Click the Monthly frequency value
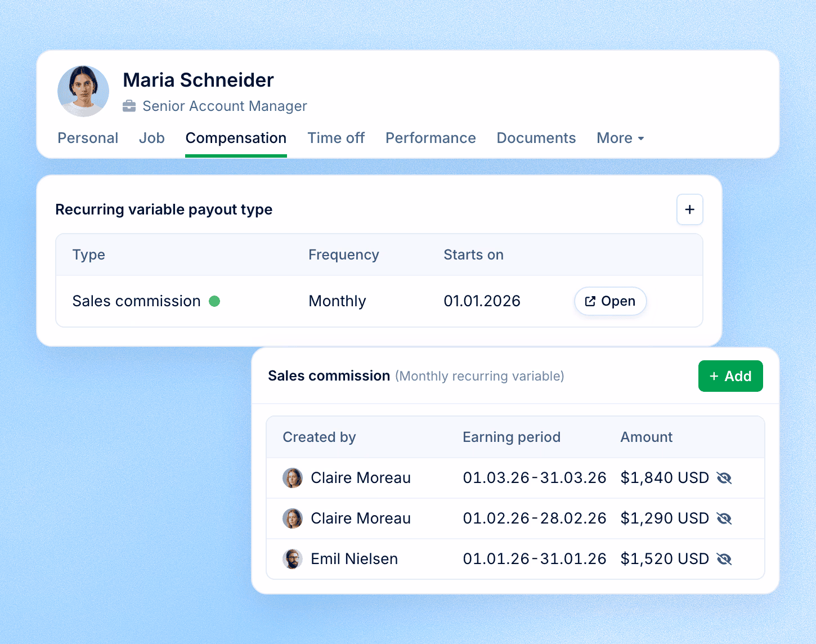The width and height of the screenshot is (816, 644). [338, 301]
